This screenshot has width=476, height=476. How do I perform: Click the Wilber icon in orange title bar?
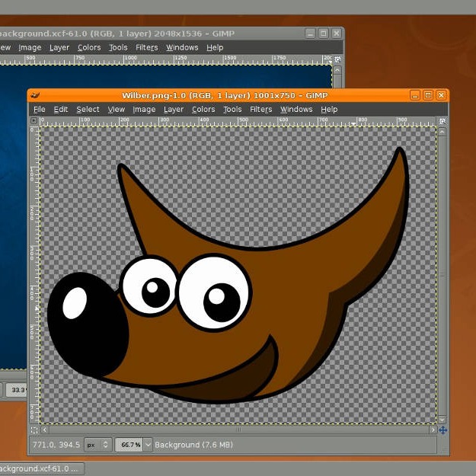(35, 96)
